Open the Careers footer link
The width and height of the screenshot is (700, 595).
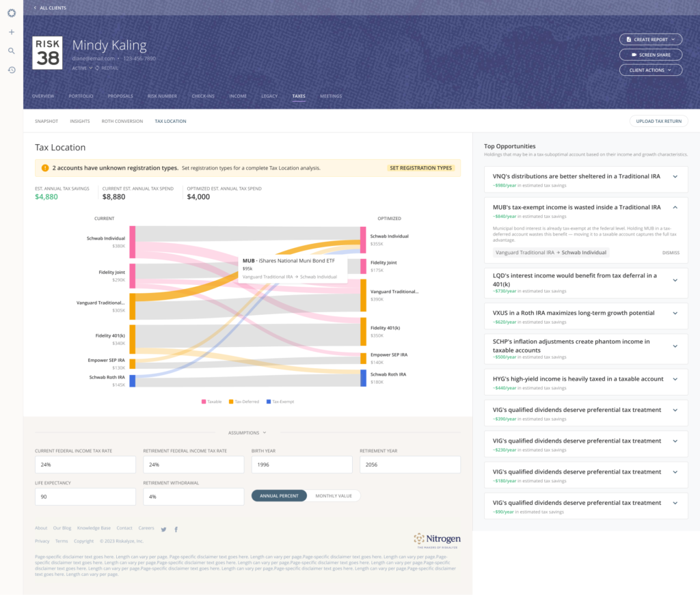pyautogui.click(x=146, y=528)
